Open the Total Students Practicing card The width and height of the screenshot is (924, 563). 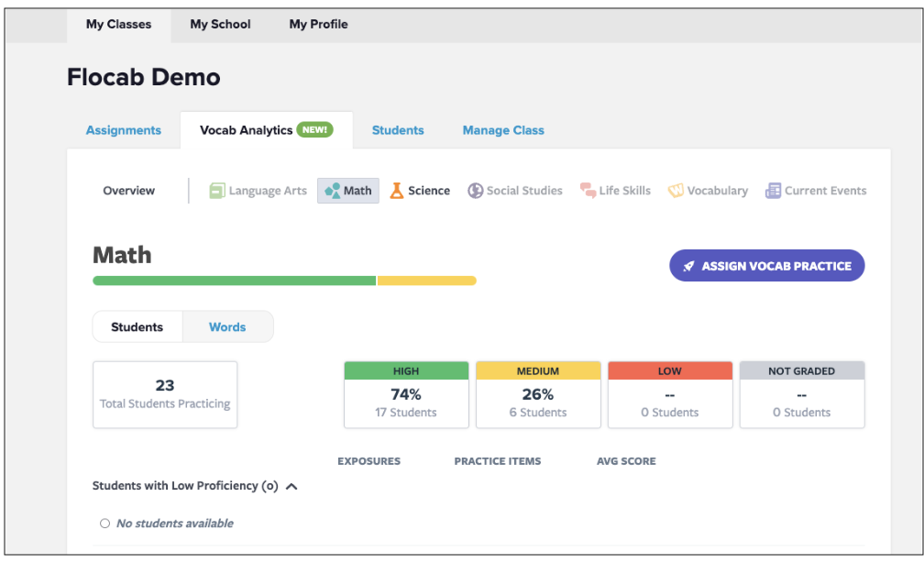[x=165, y=394]
